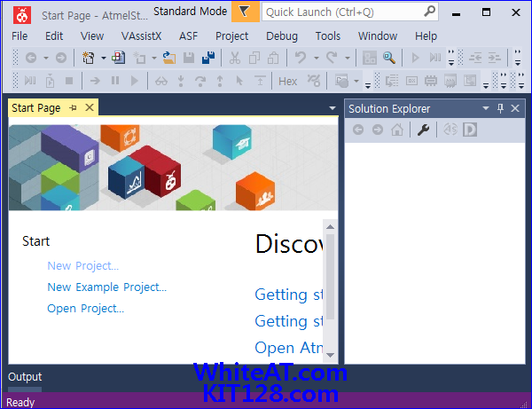Open document tabs list dropdown
532x409 pixels.
(332, 108)
